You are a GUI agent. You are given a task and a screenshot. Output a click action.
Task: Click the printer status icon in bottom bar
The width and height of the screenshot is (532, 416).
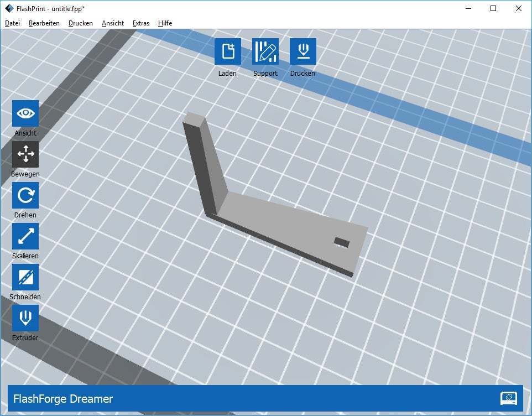coord(509,398)
